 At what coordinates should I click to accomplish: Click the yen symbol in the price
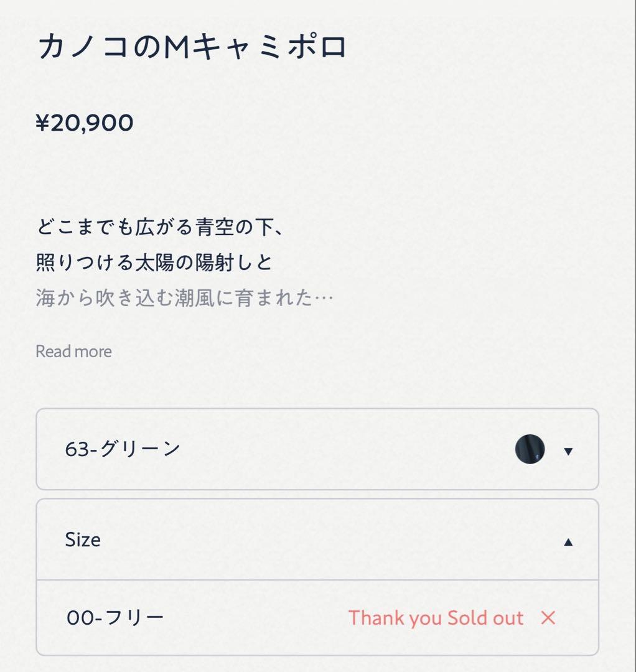42,123
